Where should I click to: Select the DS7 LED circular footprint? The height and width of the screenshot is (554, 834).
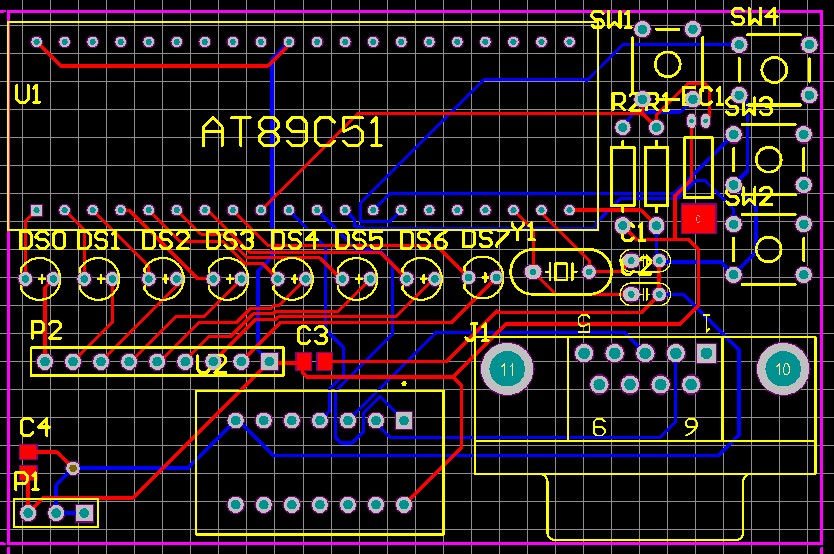(x=483, y=277)
